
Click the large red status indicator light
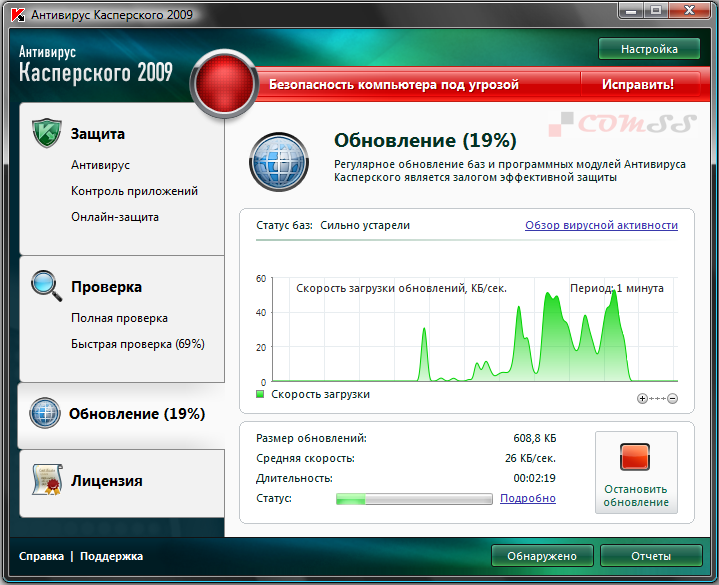pyautogui.click(x=224, y=84)
